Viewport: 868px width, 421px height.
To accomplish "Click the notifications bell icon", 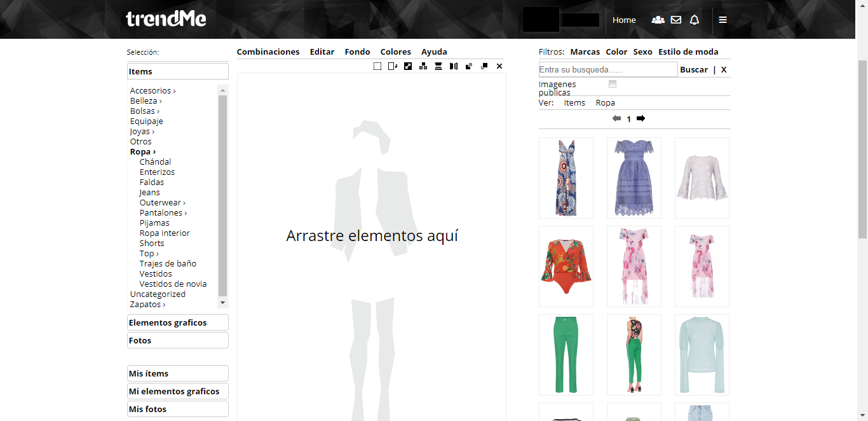I will (694, 20).
